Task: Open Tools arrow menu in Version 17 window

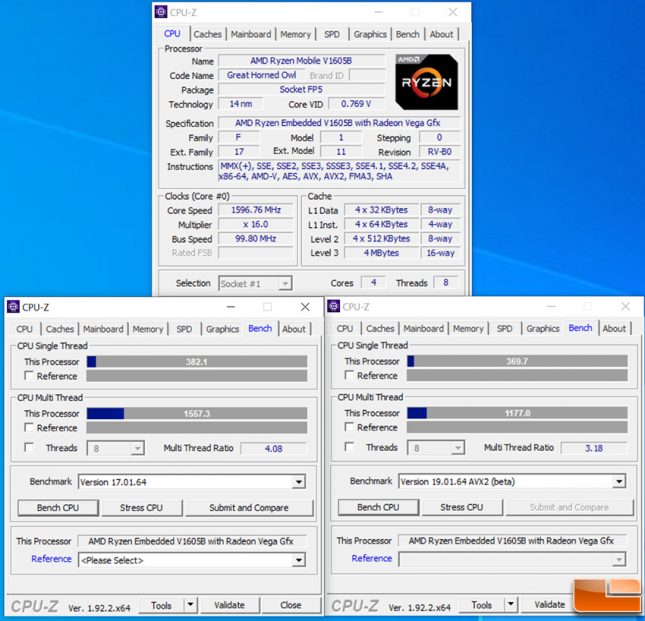Action: 190,605
